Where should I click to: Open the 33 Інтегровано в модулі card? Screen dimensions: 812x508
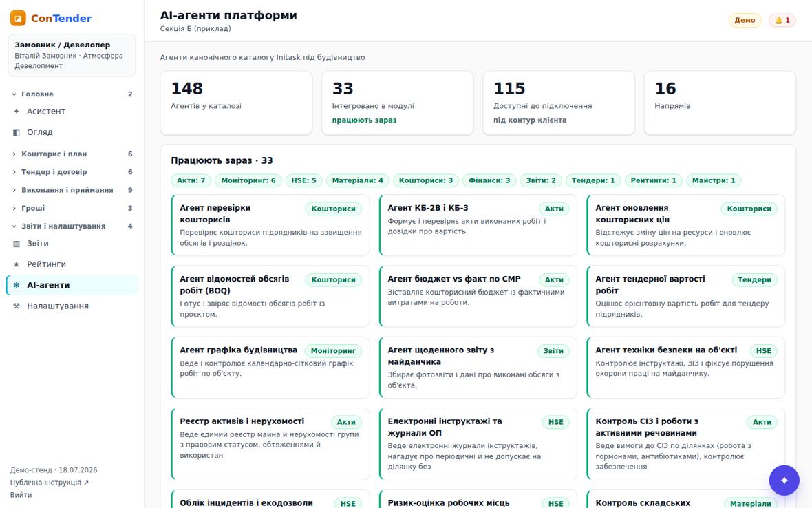click(x=397, y=103)
